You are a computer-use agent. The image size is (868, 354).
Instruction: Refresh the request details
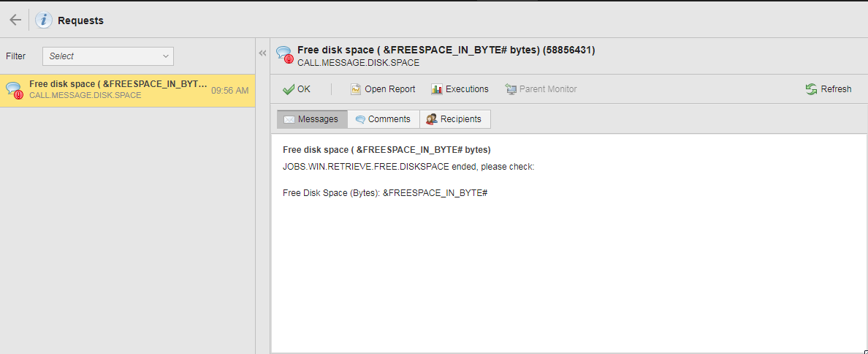(x=829, y=88)
